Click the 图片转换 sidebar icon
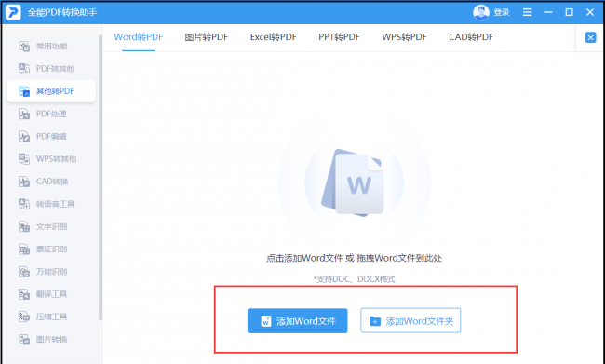Viewport: 605px width, 364px height. pyautogui.click(x=24, y=339)
